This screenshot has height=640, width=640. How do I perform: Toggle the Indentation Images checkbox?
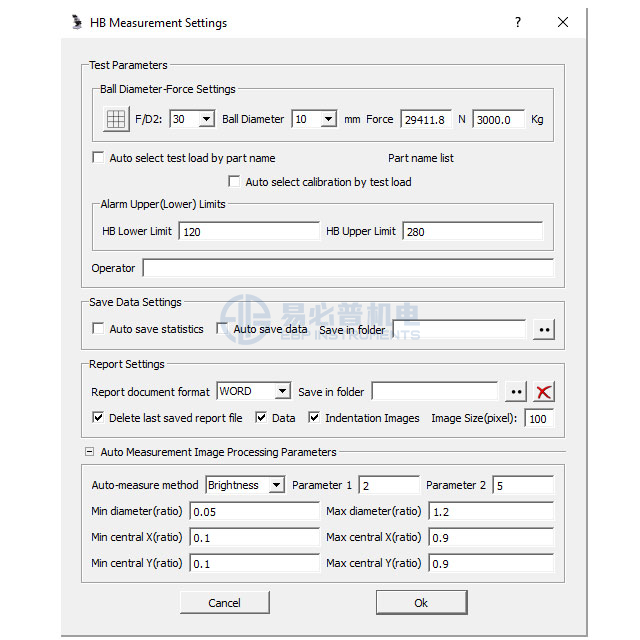tap(314, 418)
